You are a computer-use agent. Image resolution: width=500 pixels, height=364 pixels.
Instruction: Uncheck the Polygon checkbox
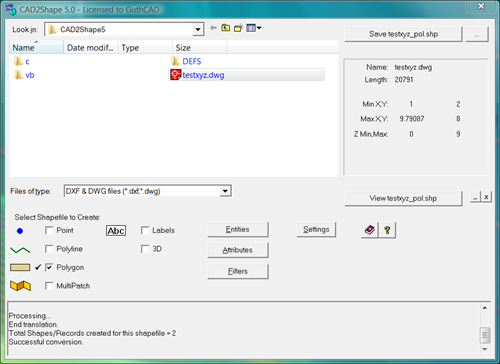click(x=49, y=267)
